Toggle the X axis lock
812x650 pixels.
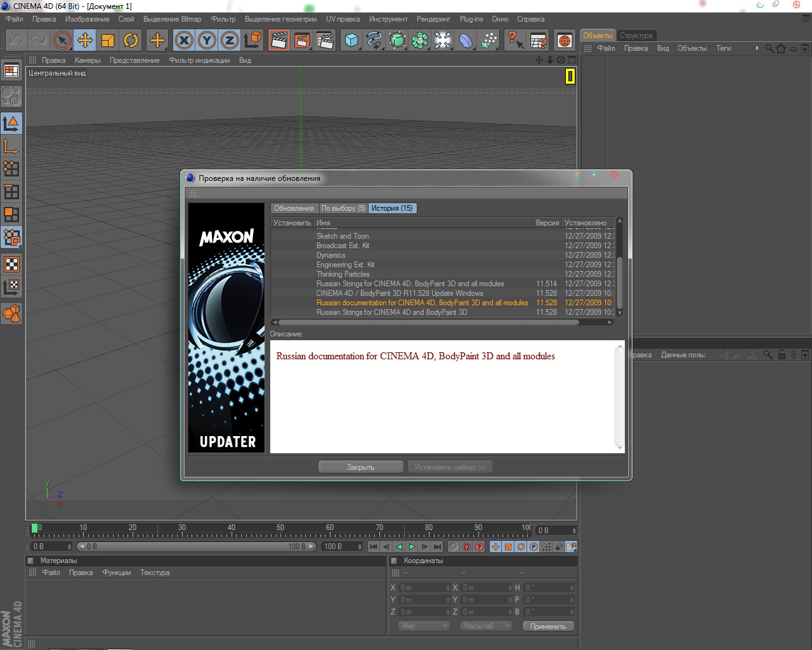184,41
